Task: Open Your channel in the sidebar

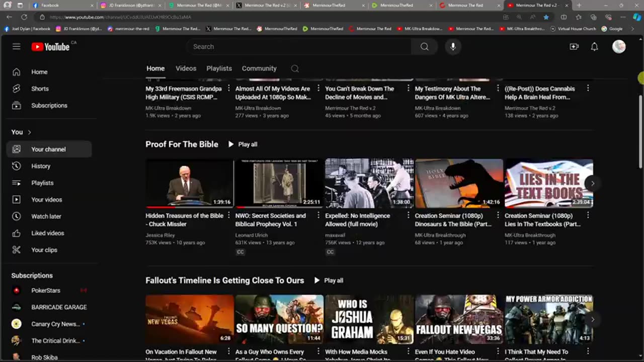Action: [49, 149]
